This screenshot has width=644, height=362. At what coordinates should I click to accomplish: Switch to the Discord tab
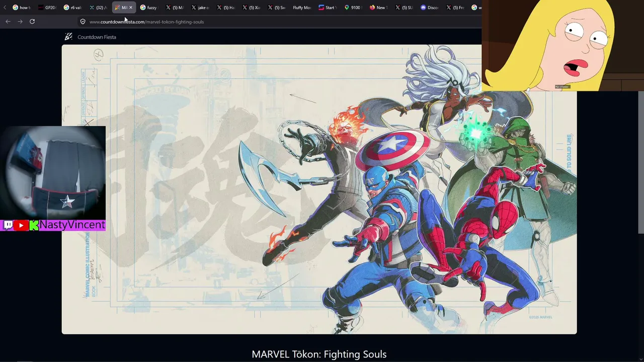(430, 8)
